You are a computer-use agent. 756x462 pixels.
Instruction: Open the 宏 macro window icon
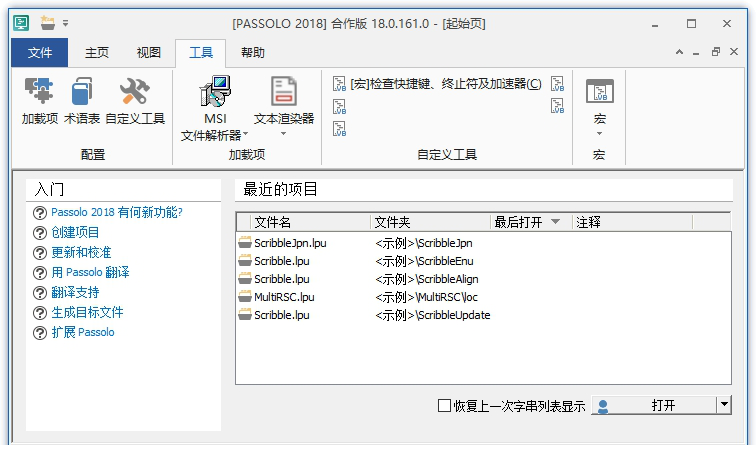click(600, 91)
